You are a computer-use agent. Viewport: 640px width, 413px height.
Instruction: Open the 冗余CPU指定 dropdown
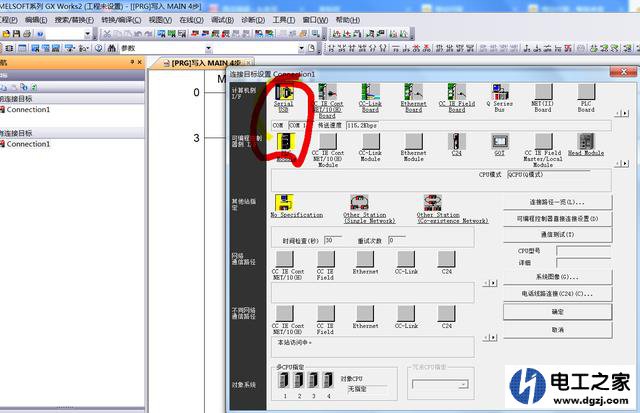point(463,384)
